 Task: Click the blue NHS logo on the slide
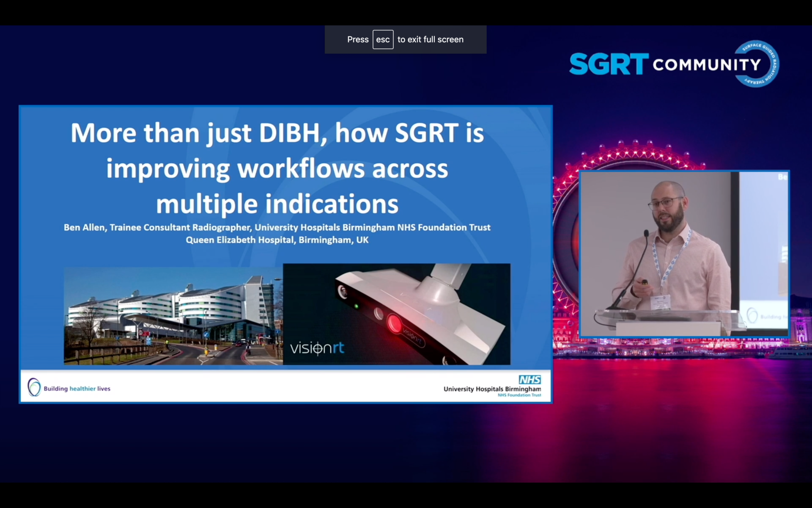pos(529,380)
